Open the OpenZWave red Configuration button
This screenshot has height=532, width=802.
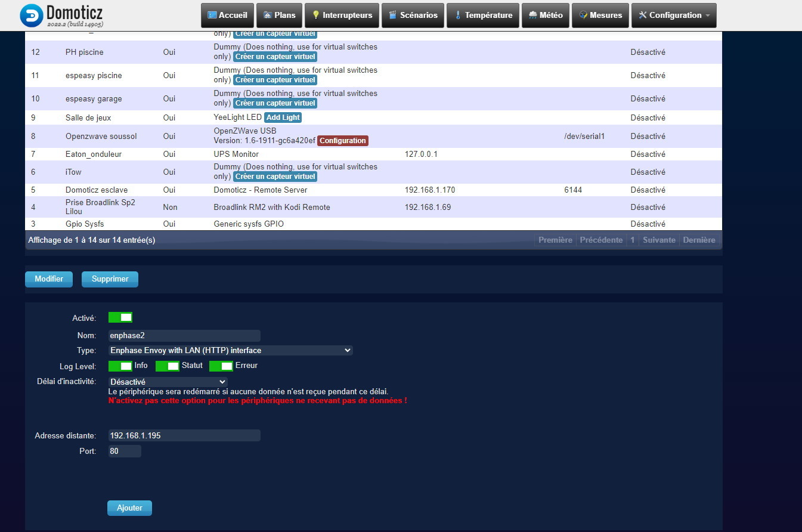[343, 141]
